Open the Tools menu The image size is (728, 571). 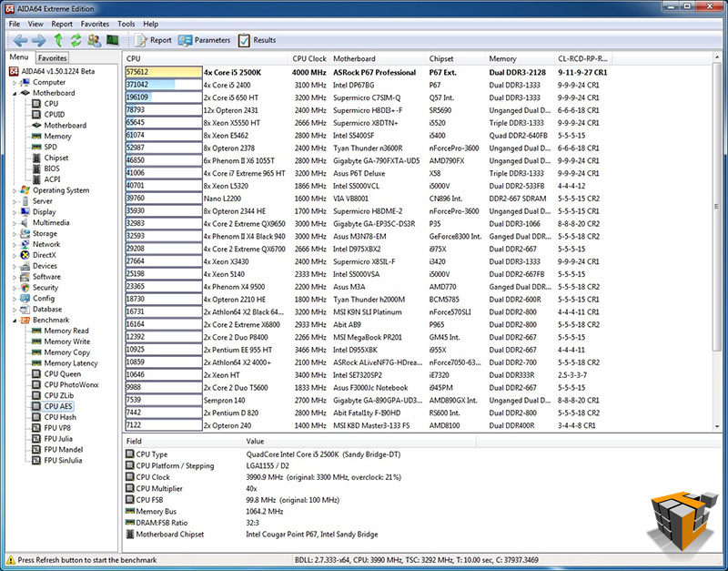pyautogui.click(x=126, y=25)
